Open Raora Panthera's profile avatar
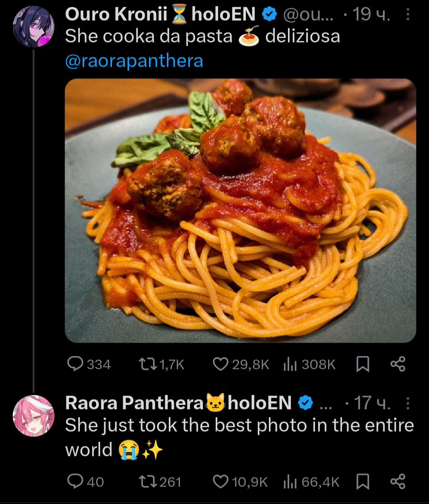Screen dimensions: 429x504 [33, 415]
